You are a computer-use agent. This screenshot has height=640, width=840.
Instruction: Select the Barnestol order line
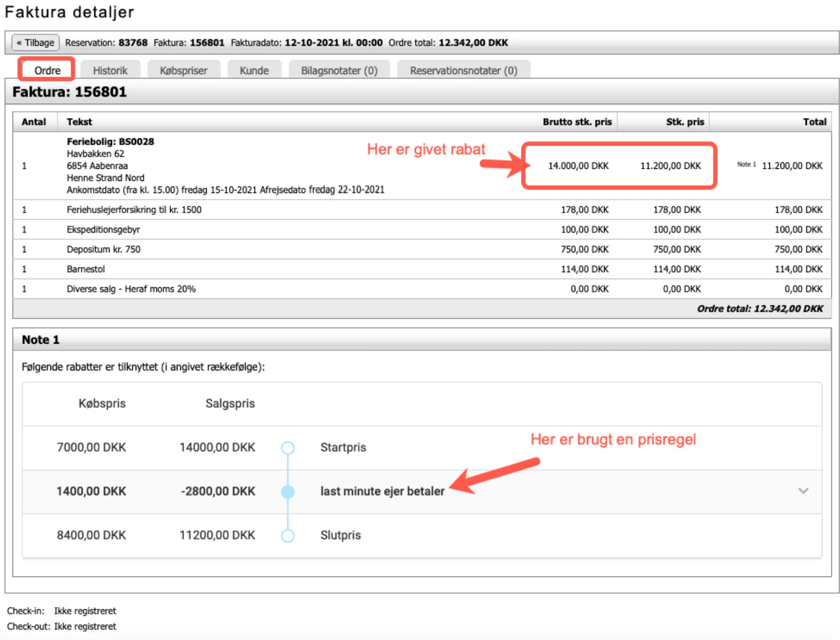coord(86,269)
